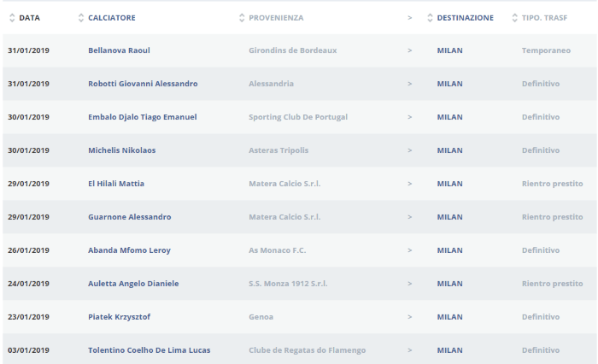Open player Piatek Krzysztof
Viewport: 598px width, 364px height.
[119, 317]
